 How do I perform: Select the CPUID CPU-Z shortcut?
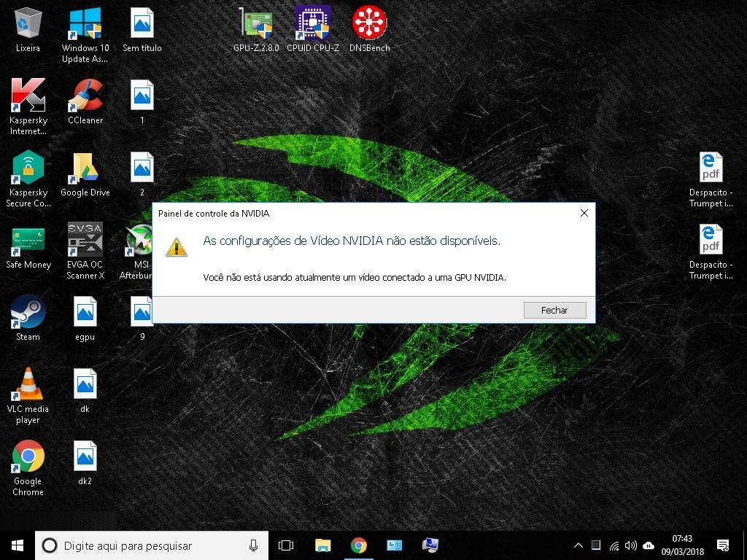pyautogui.click(x=313, y=29)
